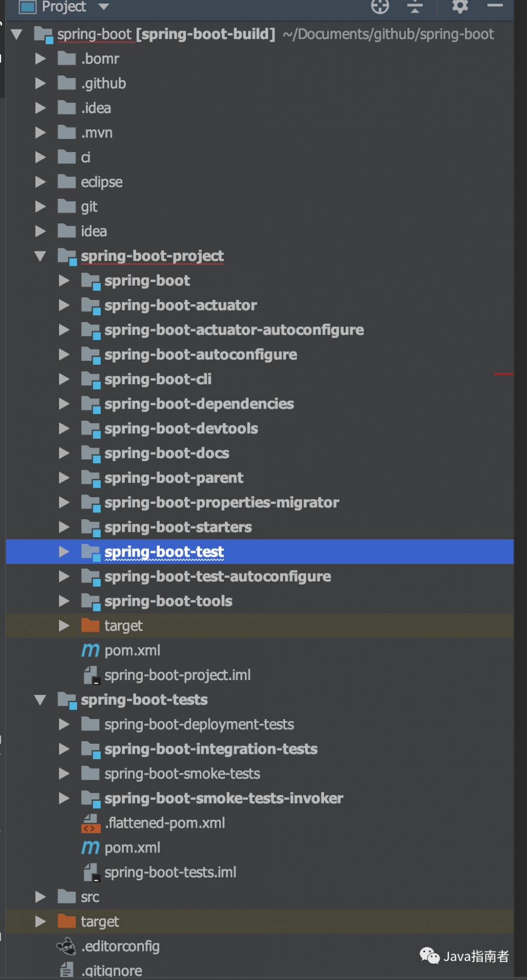Expand the root-level src folder arrow

41,897
